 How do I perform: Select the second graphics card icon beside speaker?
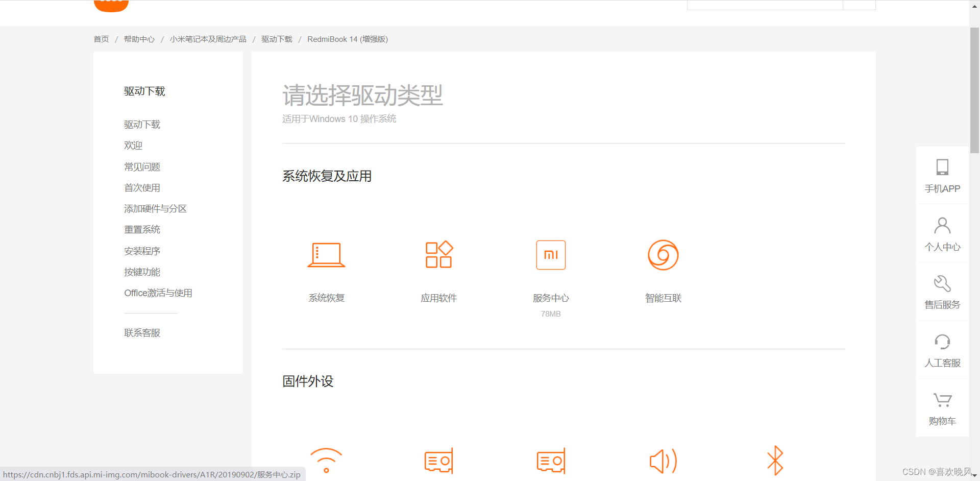551,461
